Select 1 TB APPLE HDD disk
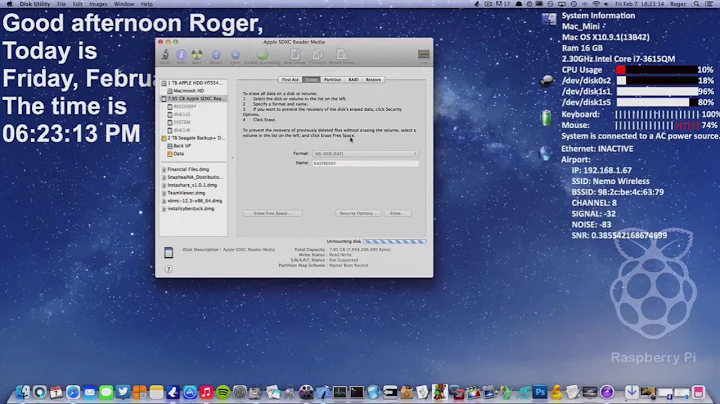 tap(193, 83)
